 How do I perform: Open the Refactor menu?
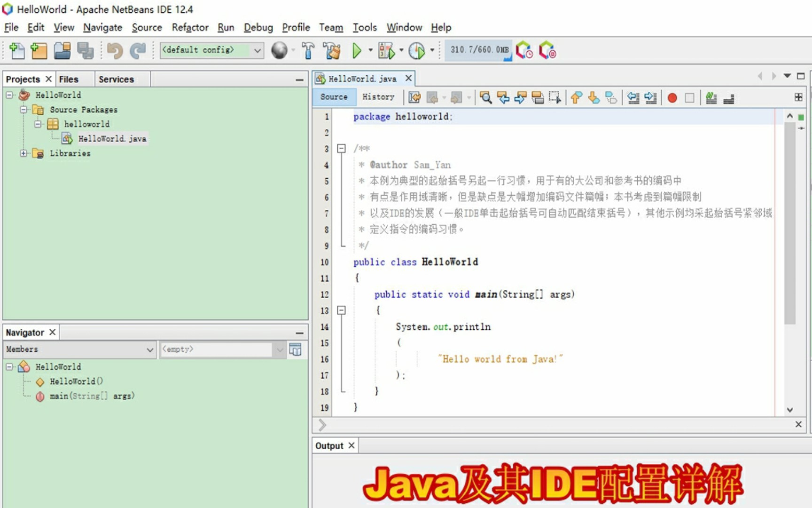(190, 27)
